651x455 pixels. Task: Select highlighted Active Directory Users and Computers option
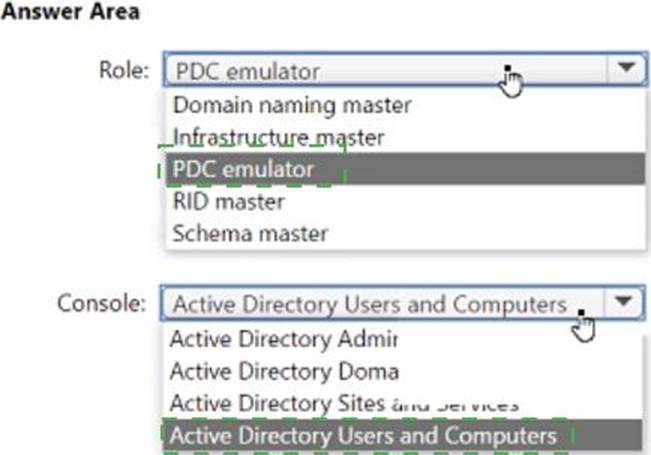coord(363,435)
